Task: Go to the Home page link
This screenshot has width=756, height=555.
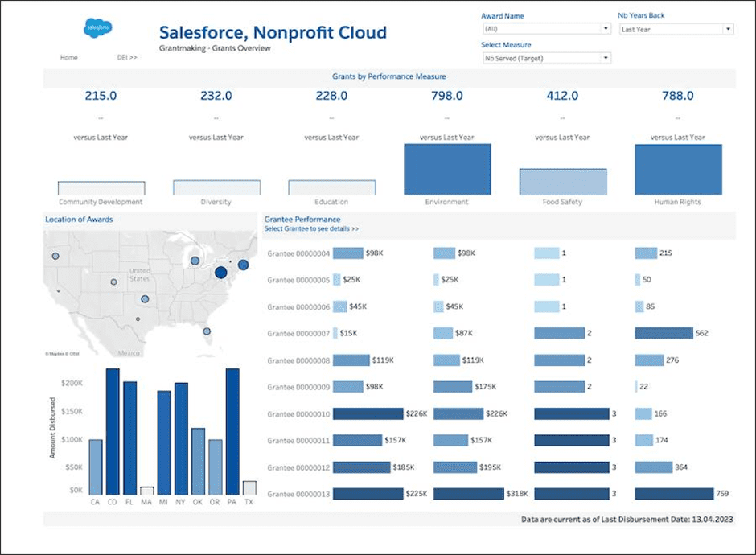Action: tap(69, 58)
